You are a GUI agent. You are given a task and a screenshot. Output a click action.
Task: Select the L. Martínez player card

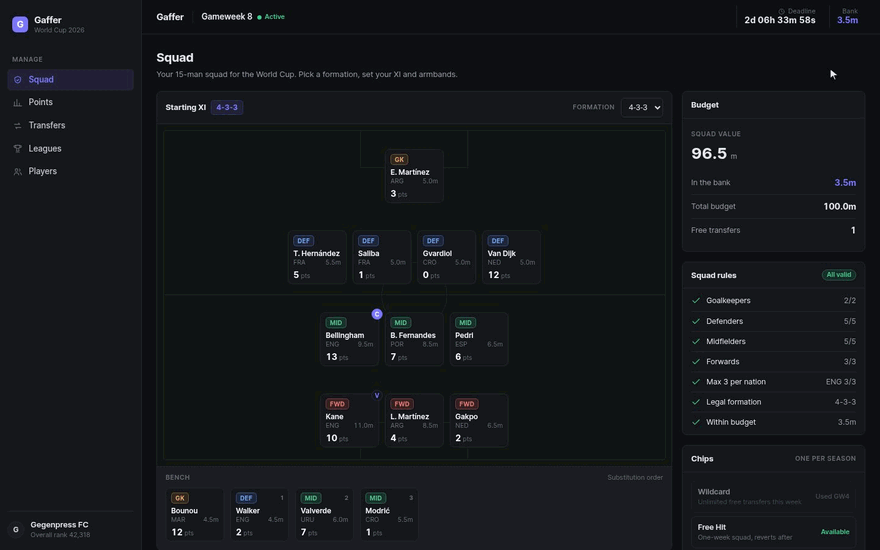414,421
